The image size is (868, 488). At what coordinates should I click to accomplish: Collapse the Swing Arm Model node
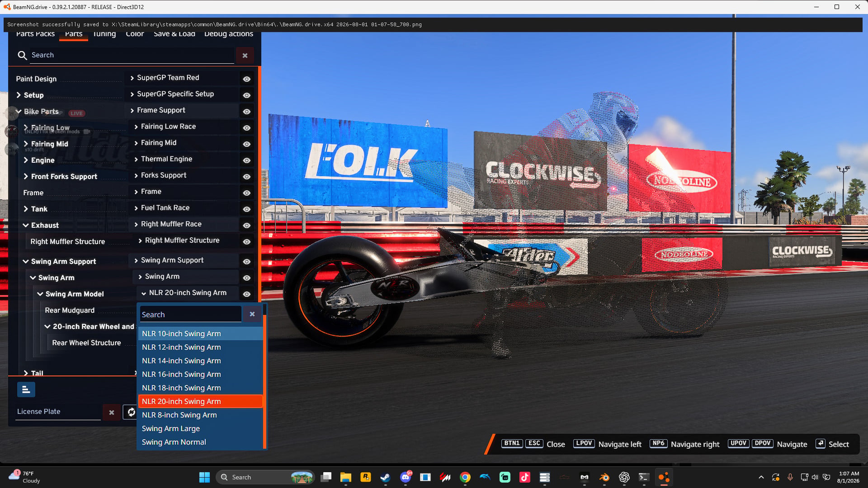[x=40, y=294]
